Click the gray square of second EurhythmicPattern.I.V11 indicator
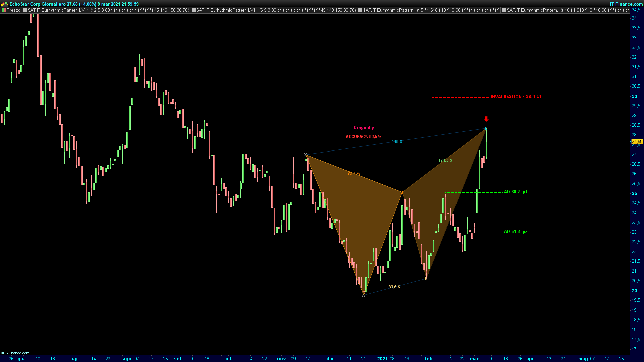The image size is (644, 362). click(194, 10)
